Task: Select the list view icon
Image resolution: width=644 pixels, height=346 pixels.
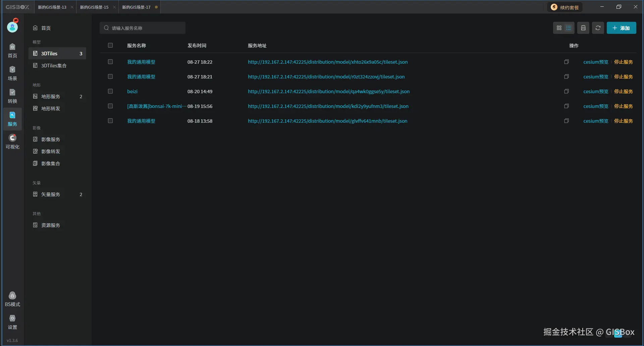Action: point(569,28)
